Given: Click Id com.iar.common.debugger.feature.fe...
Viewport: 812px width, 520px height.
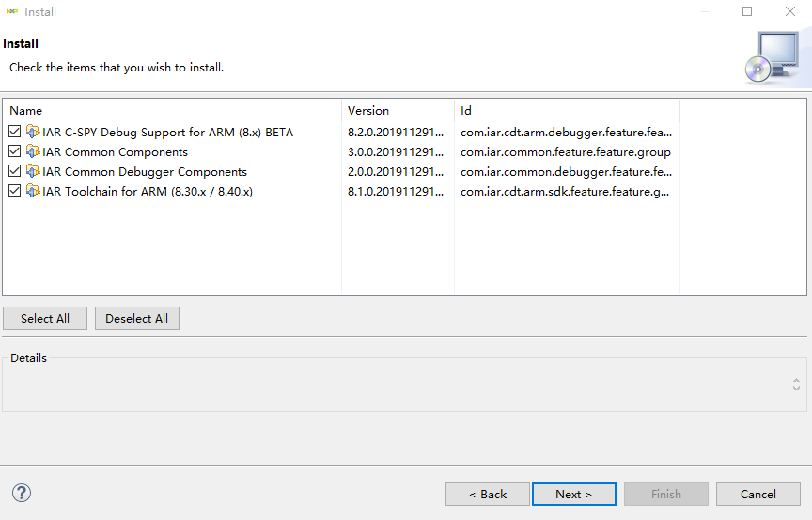Looking at the screenshot, I should click(x=566, y=171).
